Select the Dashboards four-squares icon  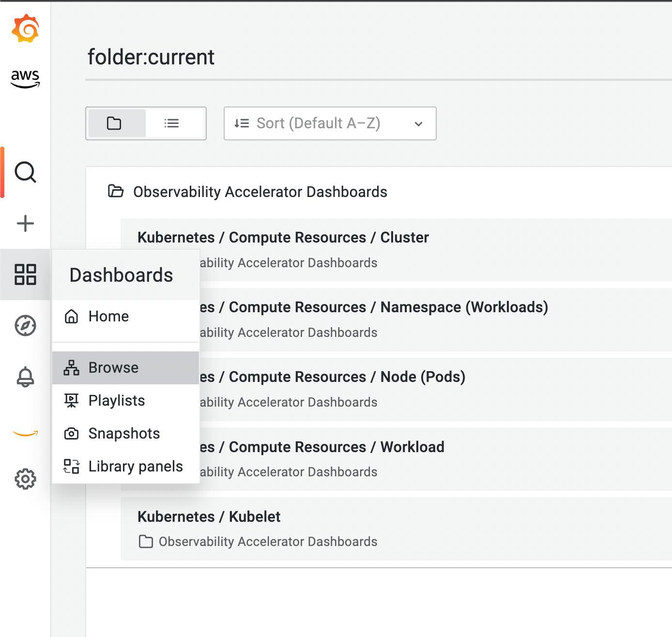(26, 274)
